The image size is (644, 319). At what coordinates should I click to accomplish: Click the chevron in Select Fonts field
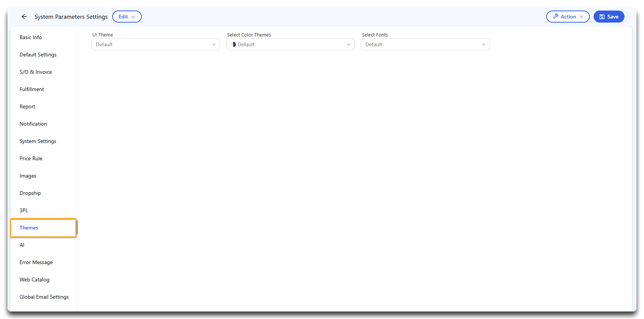tap(483, 44)
